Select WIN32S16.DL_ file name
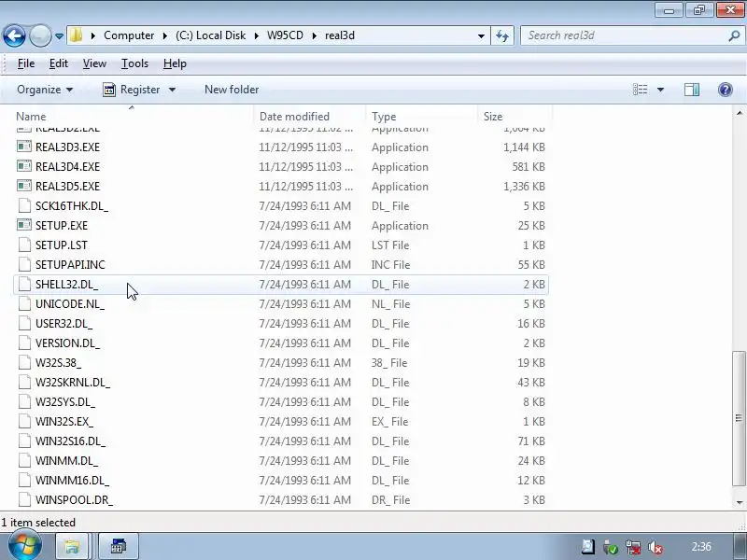 coord(71,441)
